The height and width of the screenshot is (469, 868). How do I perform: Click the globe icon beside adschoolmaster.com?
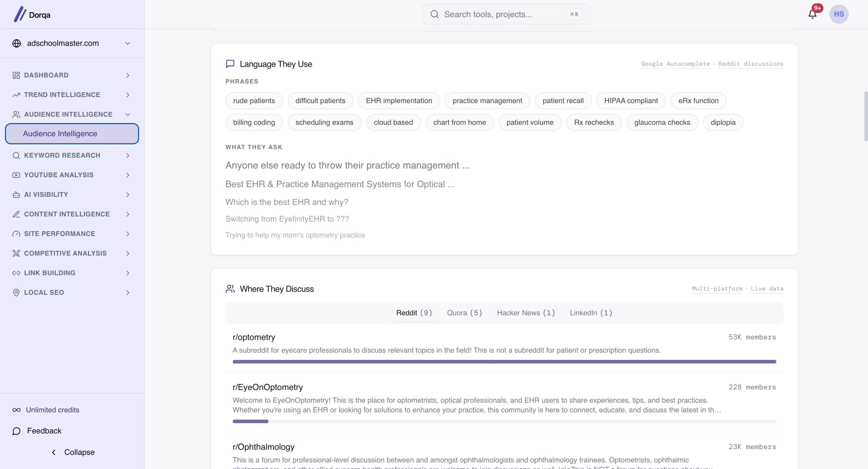(17, 43)
